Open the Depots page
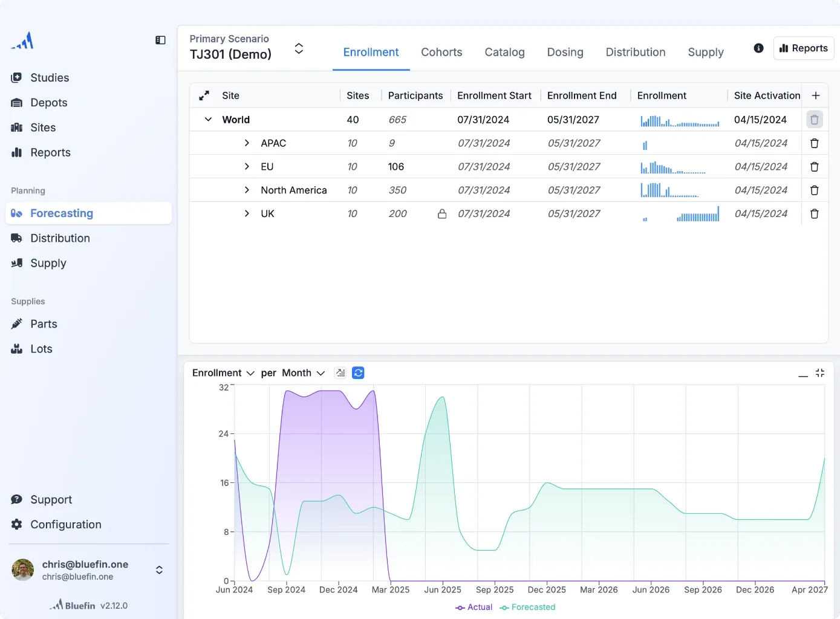The image size is (840, 619). coord(48,102)
